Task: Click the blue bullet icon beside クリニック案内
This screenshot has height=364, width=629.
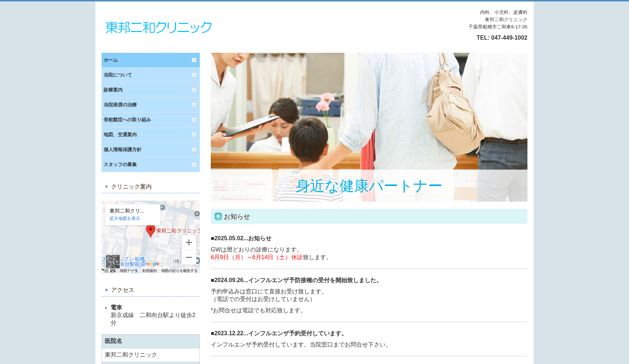Action: pyautogui.click(x=106, y=186)
